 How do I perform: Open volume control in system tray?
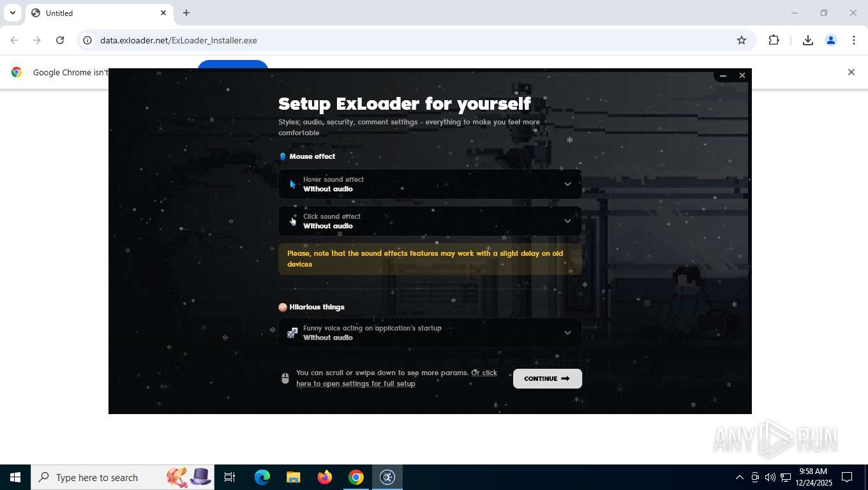coord(770,477)
